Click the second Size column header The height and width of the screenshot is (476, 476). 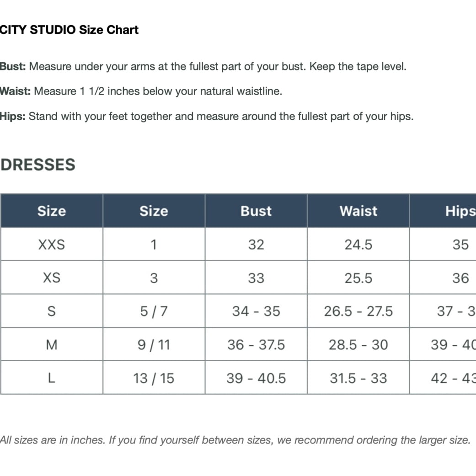coord(154,211)
